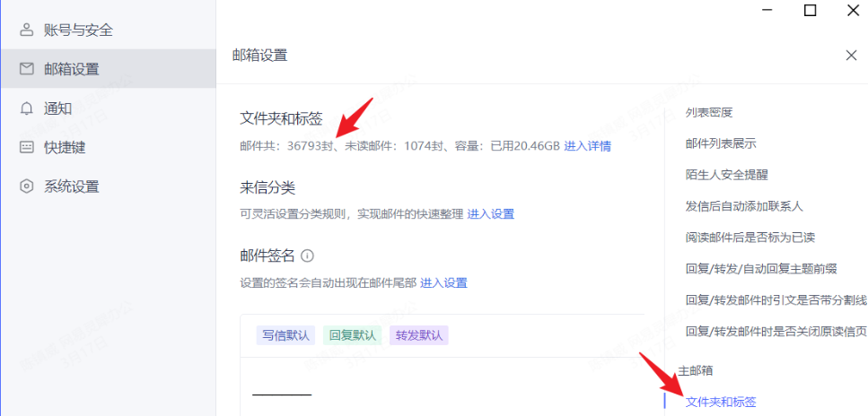Click the 文件夹和标签 section heading
The image size is (868, 416).
click(x=281, y=118)
